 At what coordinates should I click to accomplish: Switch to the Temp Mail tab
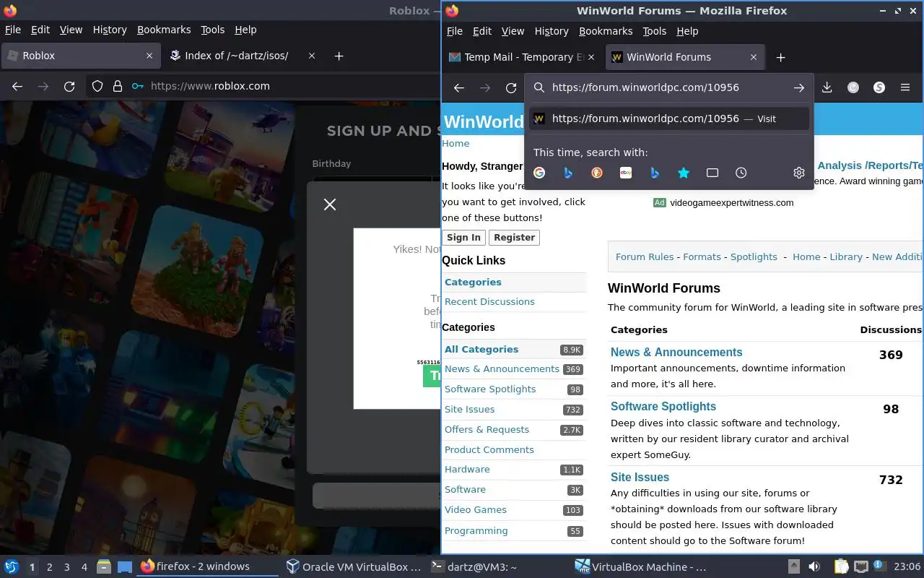tap(523, 57)
